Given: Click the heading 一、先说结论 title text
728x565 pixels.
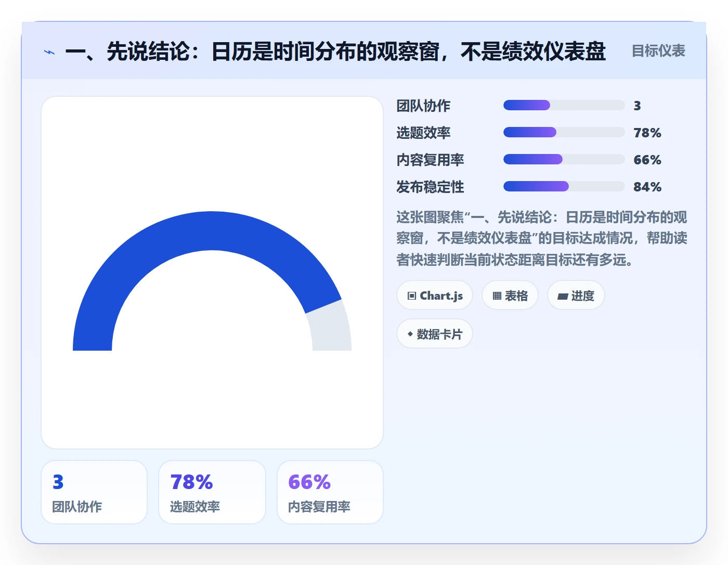Looking at the screenshot, I should [335, 52].
